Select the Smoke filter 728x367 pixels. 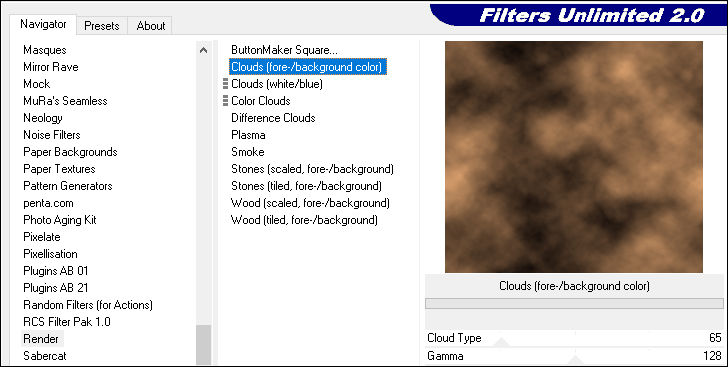coord(247,152)
